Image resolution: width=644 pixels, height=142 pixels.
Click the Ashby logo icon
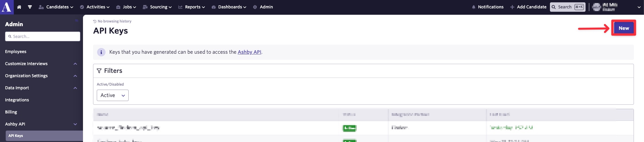[6, 7]
